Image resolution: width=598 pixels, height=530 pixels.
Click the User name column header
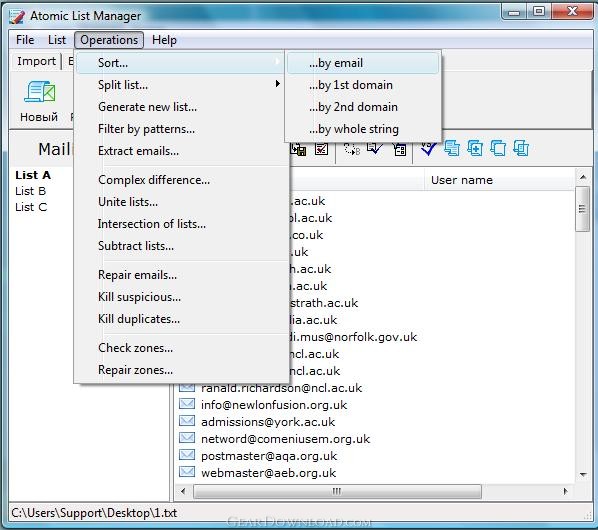(499, 180)
